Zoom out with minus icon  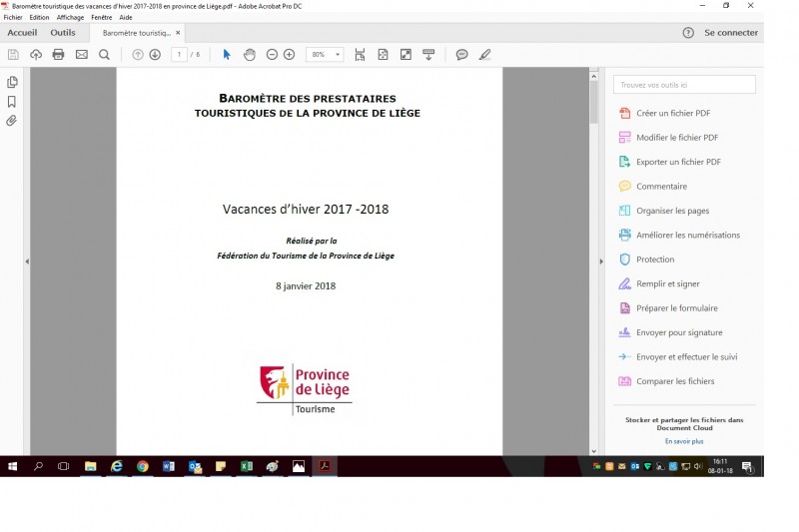click(272, 55)
